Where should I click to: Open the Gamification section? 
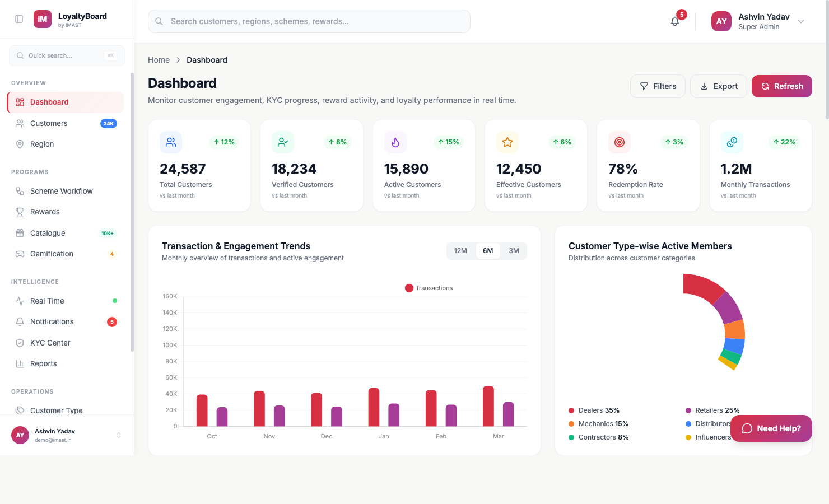click(52, 254)
